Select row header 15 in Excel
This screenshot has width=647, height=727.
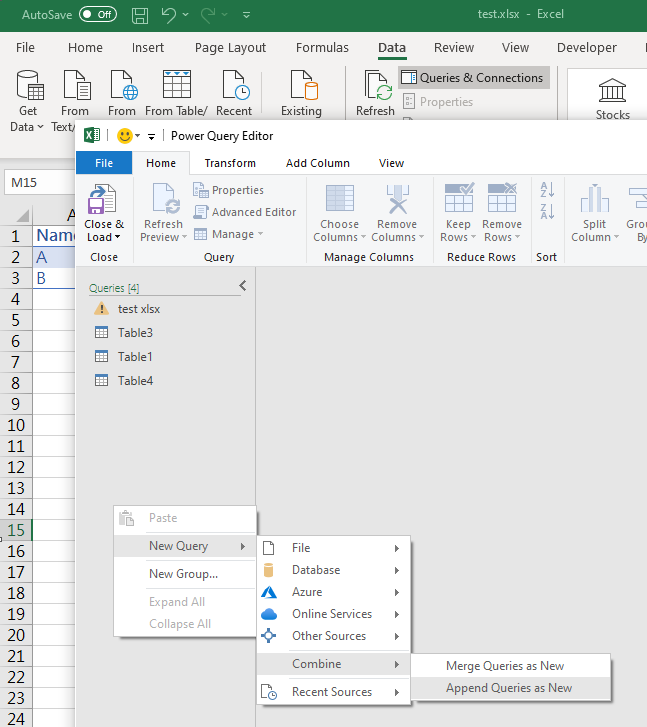(16, 530)
